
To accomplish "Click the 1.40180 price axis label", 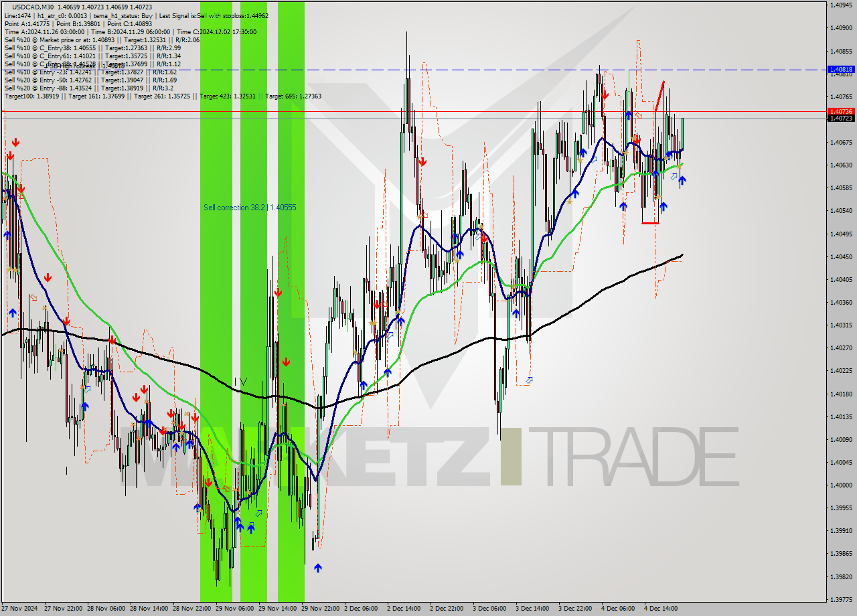I will [x=841, y=394].
